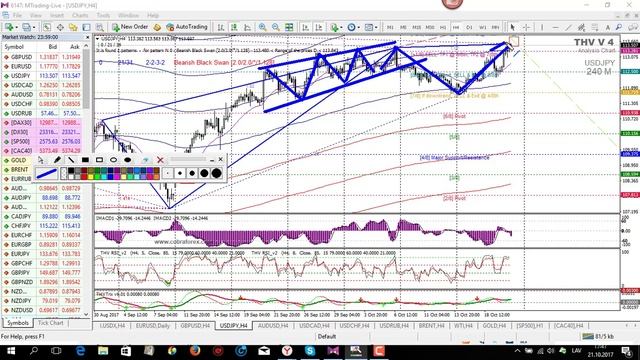
Task: Click the Zoom In magnifier icon
Action: click(x=262, y=27)
